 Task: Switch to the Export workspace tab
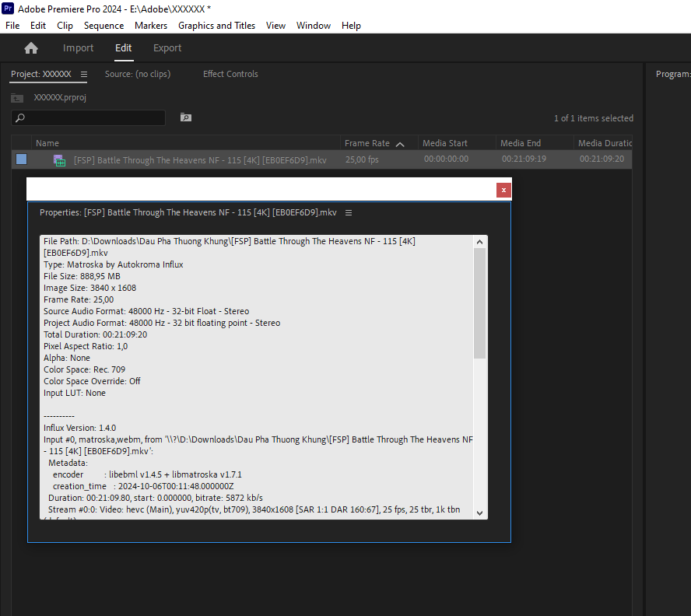[x=167, y=47]
